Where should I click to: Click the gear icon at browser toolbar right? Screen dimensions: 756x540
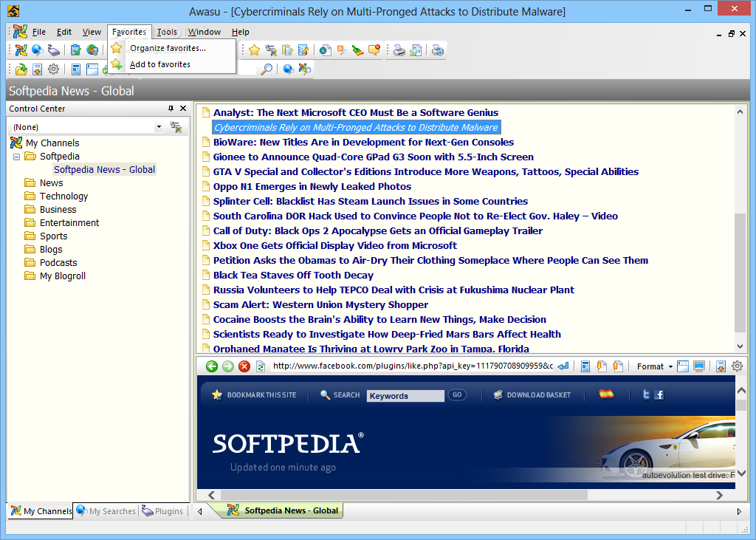tap(738, 366)
